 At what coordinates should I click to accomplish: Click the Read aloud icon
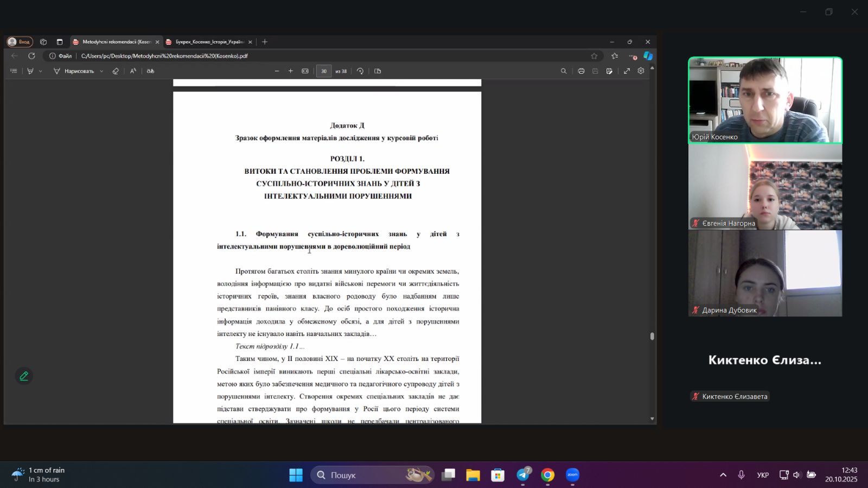click(x=133, y=71)
